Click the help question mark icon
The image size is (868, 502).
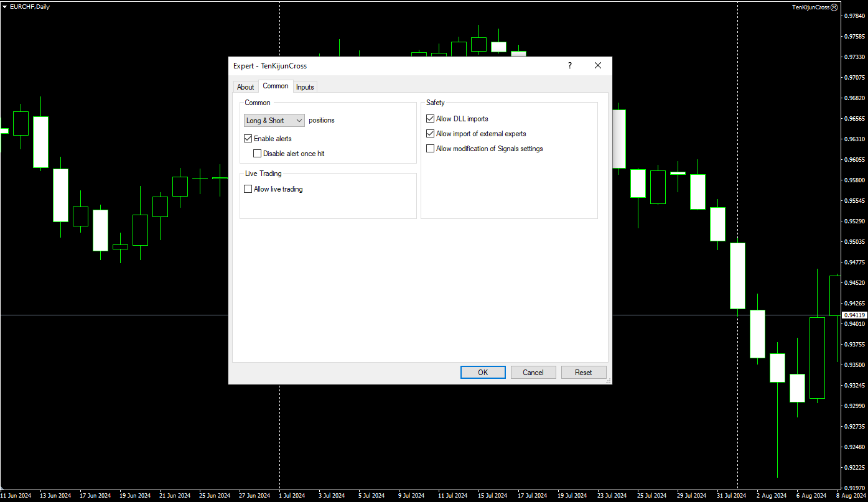[x=569, y=66]
